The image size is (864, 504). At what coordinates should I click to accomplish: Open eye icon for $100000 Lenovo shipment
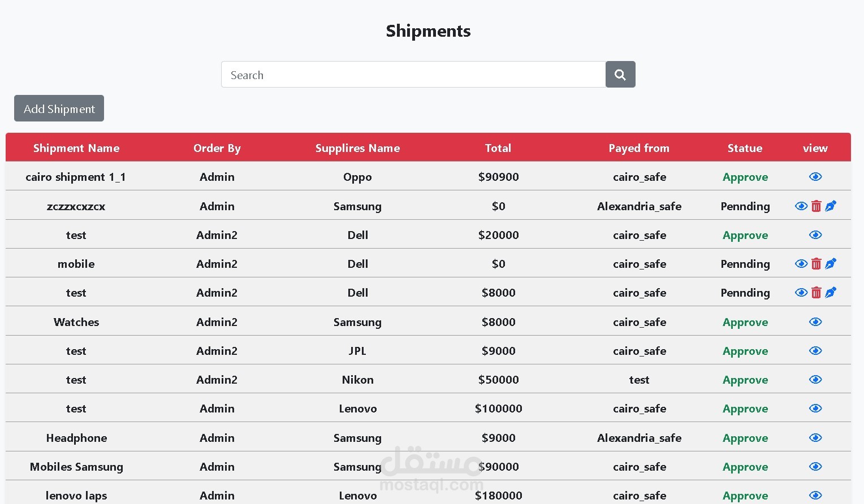click(815, 409)
